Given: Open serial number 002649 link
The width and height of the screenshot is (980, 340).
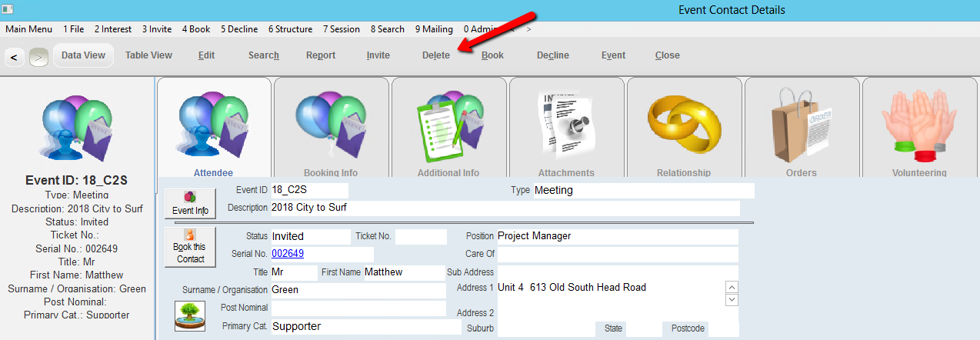Looking at the screenshot, I should pyautogui.click(x=288, y=254).
